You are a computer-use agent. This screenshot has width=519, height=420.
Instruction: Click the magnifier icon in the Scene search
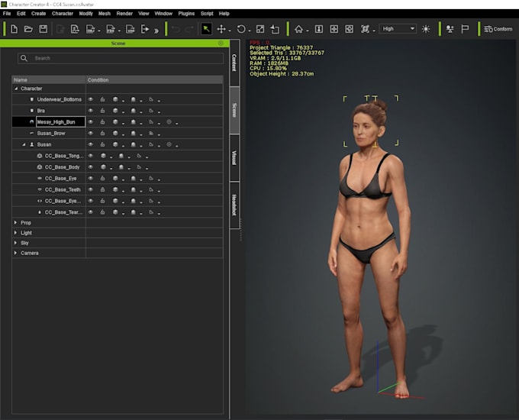click(x=24, y=58)
